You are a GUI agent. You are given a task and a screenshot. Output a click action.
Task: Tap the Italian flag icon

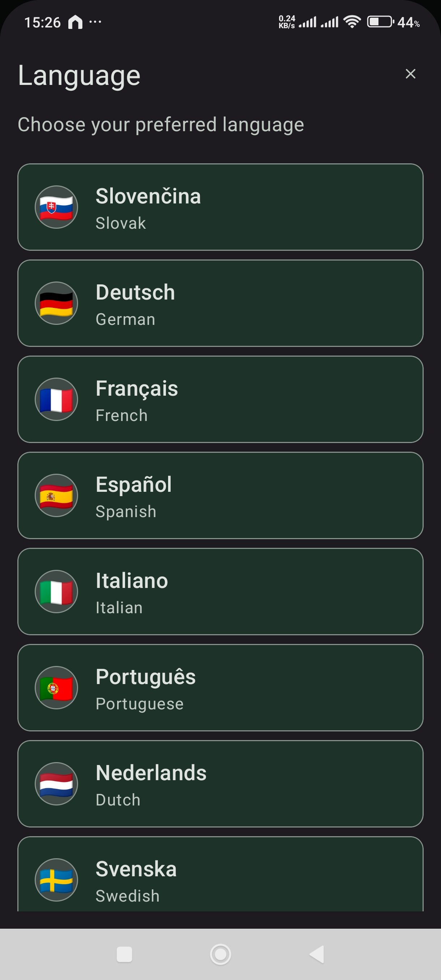(56, 592)
